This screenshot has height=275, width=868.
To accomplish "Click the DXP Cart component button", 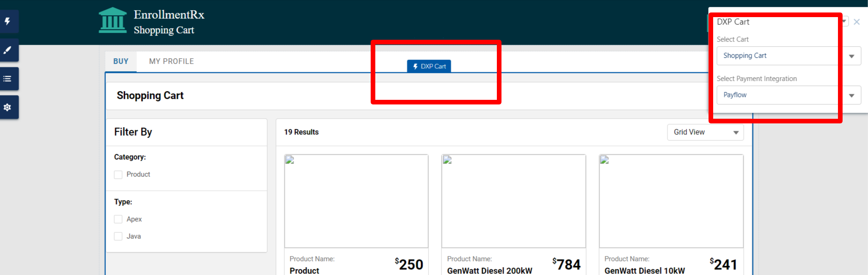I will pos(429,67).
